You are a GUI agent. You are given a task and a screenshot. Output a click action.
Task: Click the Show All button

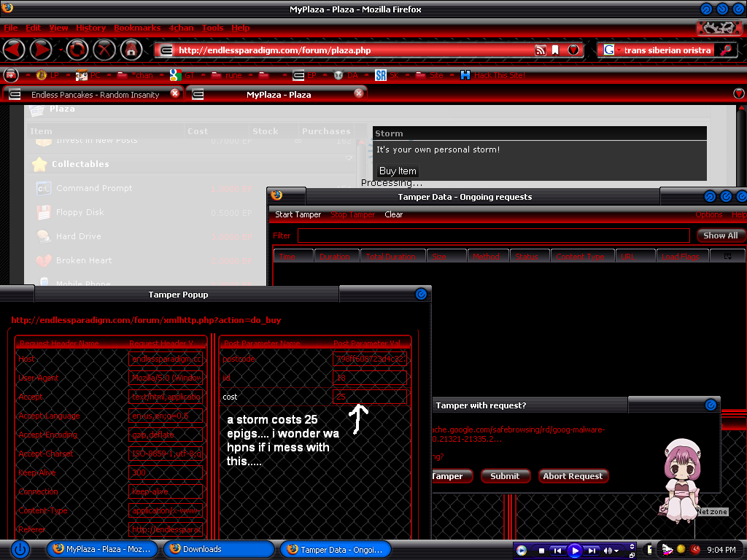[720, 236]
